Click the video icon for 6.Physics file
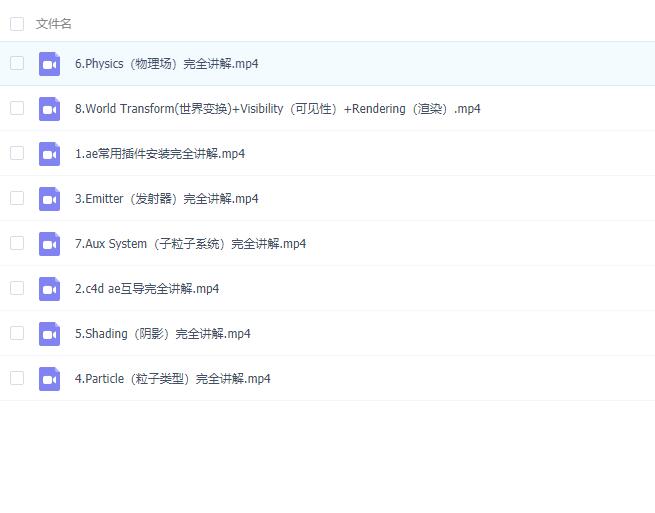The width and height of the screenshot is (655, 513). coord(49,64)
